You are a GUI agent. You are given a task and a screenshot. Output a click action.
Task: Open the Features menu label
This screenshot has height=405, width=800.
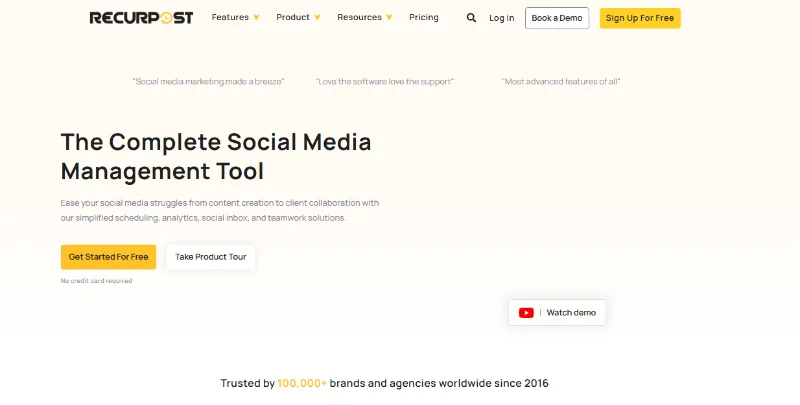click(x=230, y=18)
